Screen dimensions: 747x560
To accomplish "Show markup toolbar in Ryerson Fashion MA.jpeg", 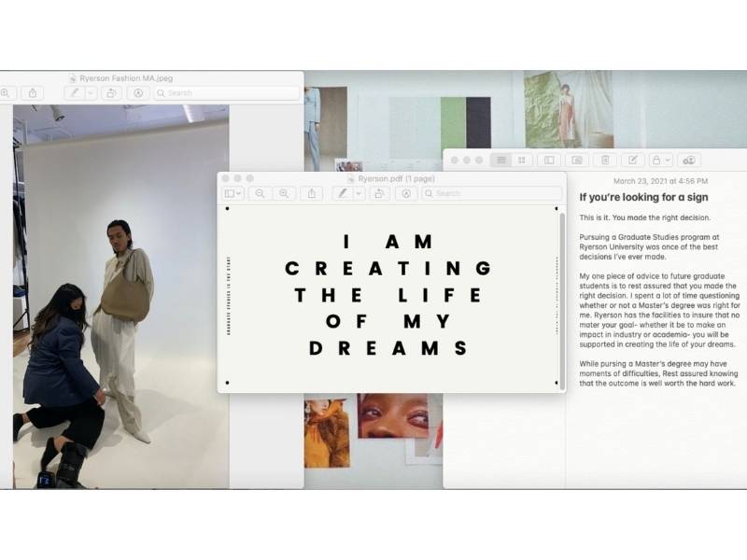I will (x=138, y=93).
